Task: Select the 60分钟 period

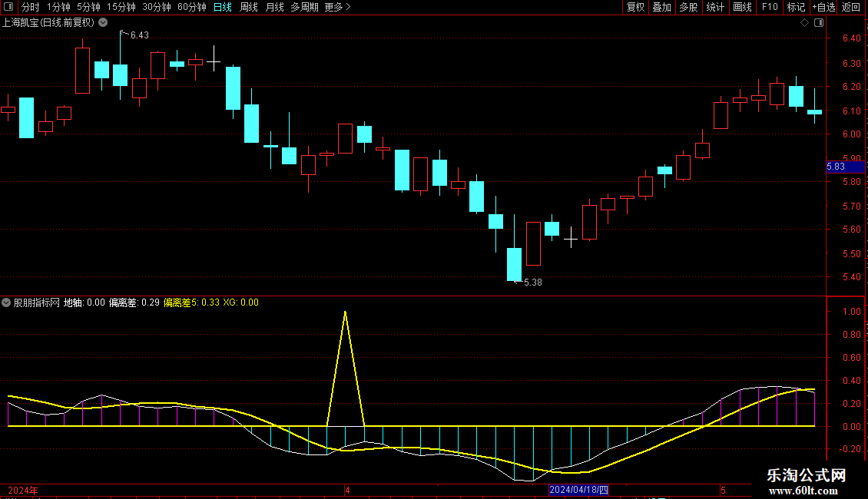Action: pyautogui.click(x=192, y=7)
